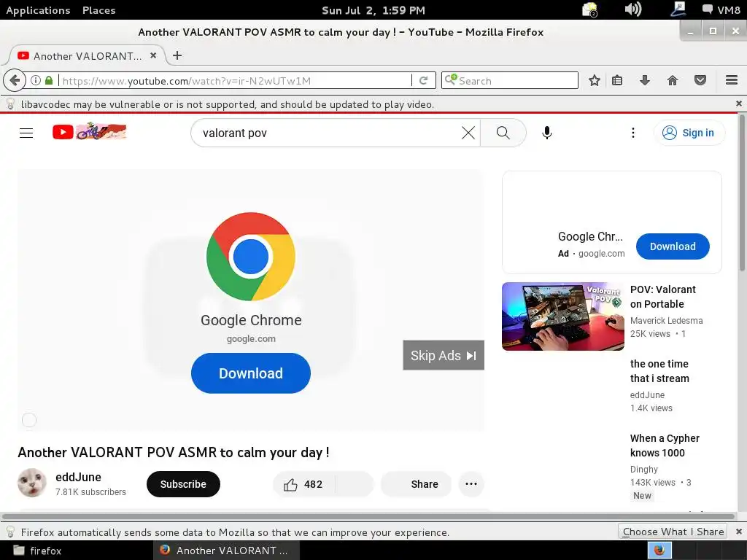The height and width of the screenshot is (560, 747).
Task: Click Firefox workspace icon in bottom panel
Action: pyautogui.click(x=659, y=551)
